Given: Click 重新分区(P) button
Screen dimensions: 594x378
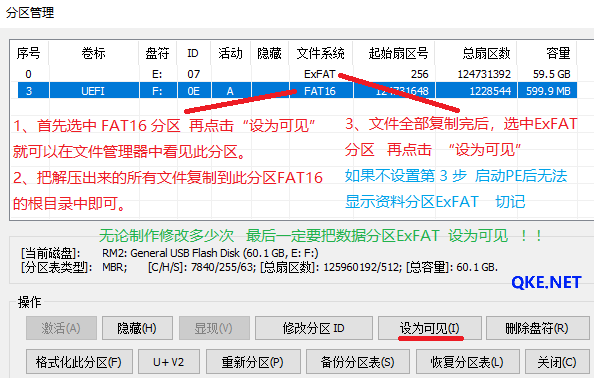Looking at the screenshot, I should (x=253, y=362).
